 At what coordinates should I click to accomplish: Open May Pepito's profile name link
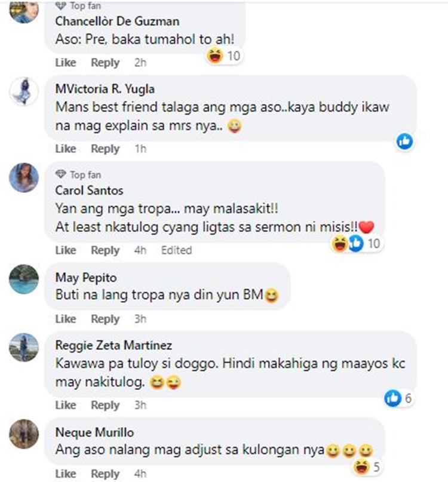click(x=86, y=278)
